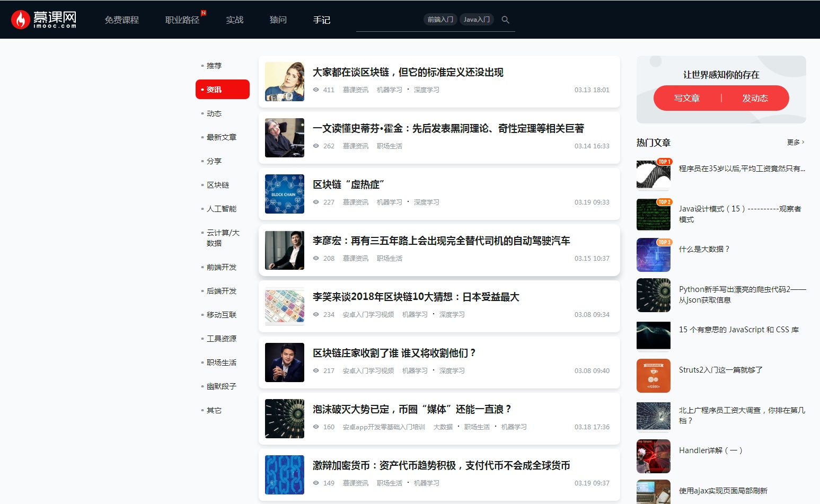This screenshot has height=504, width=820.
Task: Click the 前端入门 search tag
Action: [441, 19]
